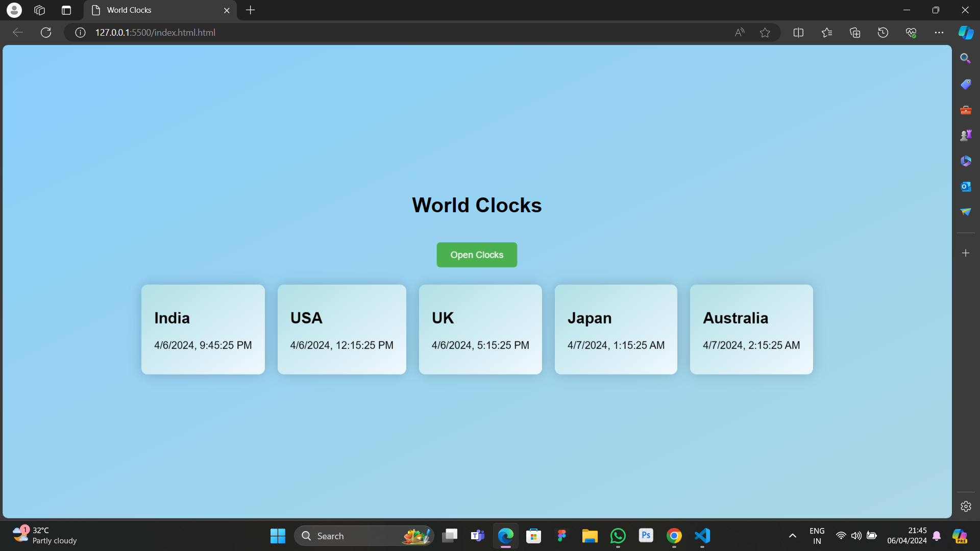The height and width of the screenshot is (551, 980).
Task: Open a new tab with plus
Action: (x=250, y=10)
